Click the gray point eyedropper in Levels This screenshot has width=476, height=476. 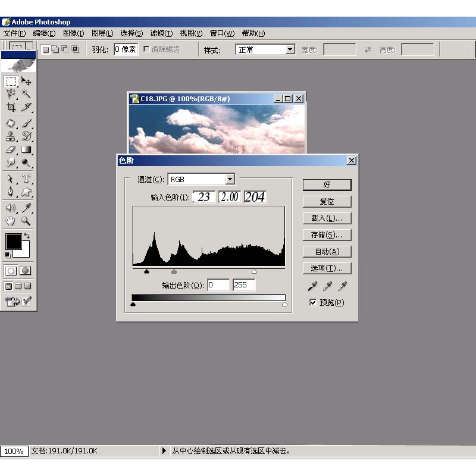coord(327,286)
